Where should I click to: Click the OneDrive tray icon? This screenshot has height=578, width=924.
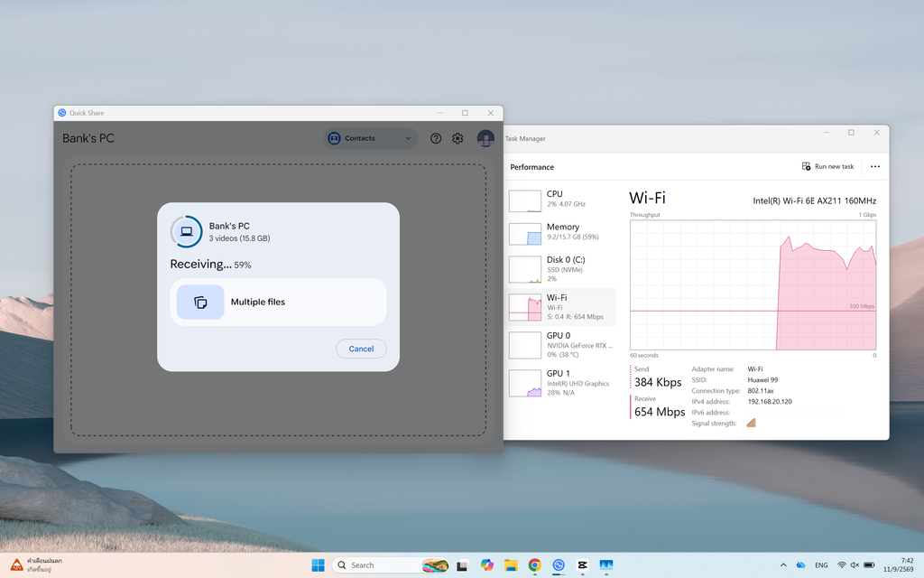point(800,565)
